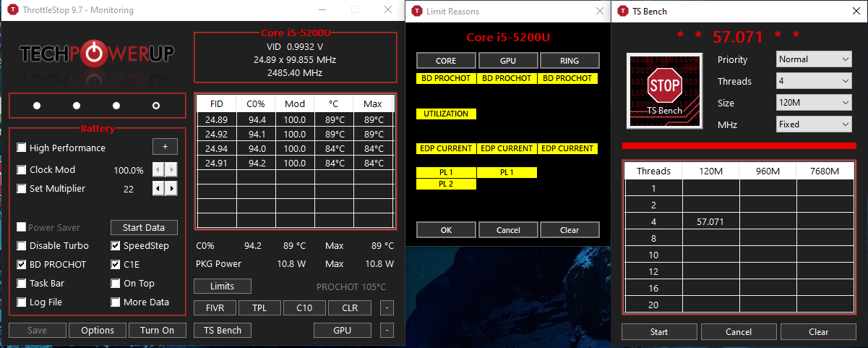Open the Priority dropdown in TS Bench
868x348 pixels.
tap(815, 59)
